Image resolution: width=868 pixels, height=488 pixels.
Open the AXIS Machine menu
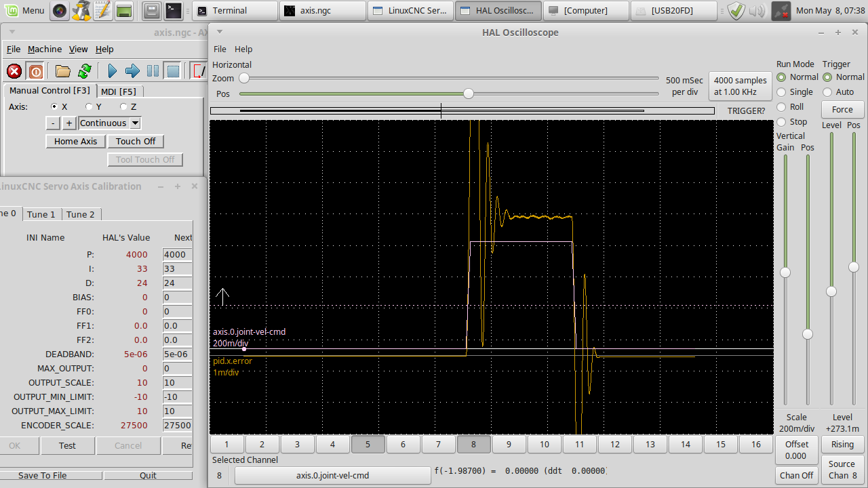pyautogui.click(x=45, y=49)
